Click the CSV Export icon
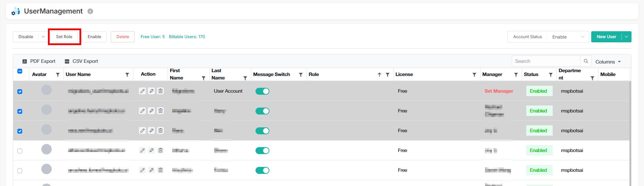Image resolution: width=644 pixels, height=186 pixels. click(67, 61)
